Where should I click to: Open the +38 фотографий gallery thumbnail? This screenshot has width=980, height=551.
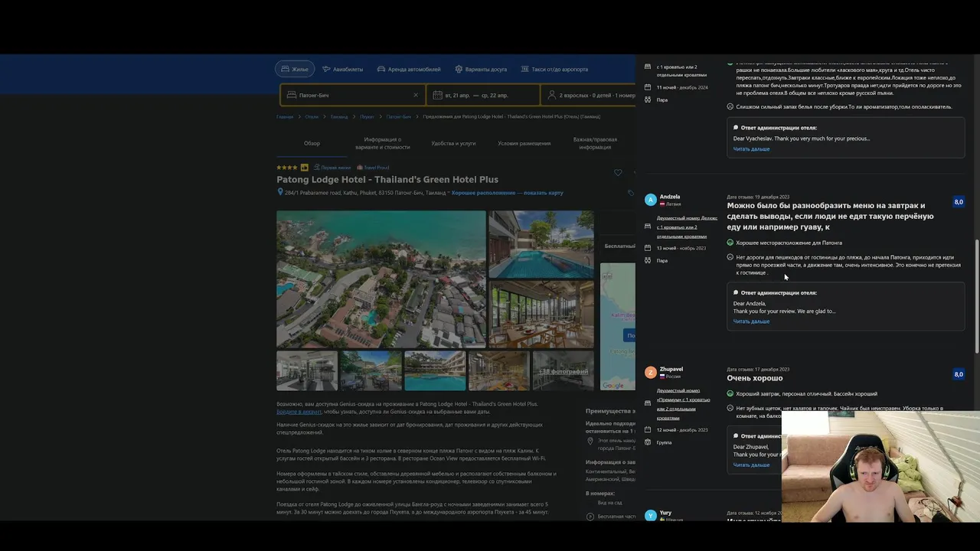pyautogui.click(x=563, y=371)
